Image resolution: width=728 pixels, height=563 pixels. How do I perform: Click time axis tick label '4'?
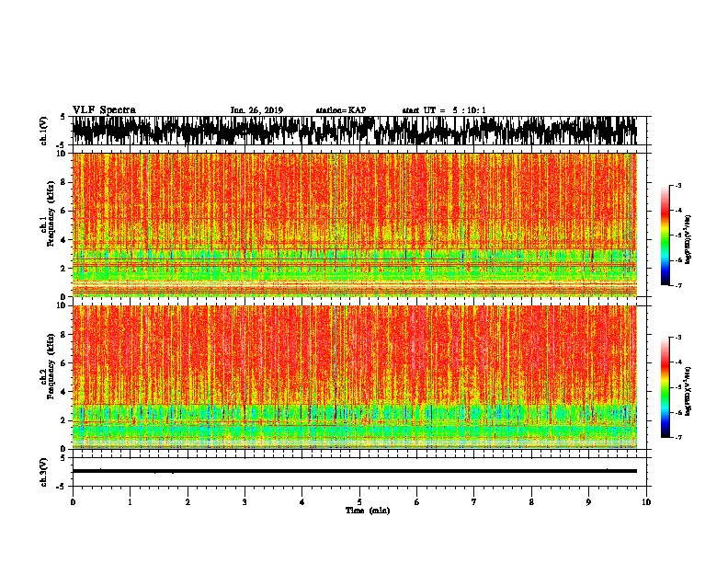(302, 502)
